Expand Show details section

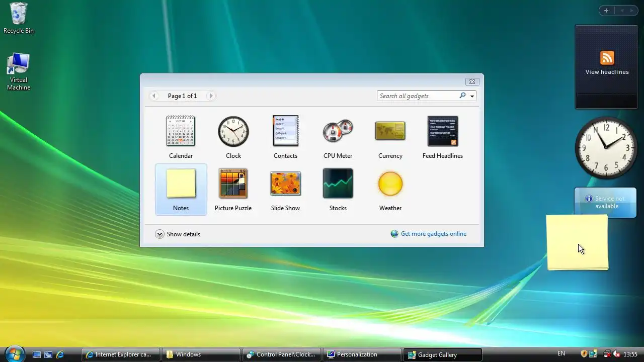coord(178,234)
